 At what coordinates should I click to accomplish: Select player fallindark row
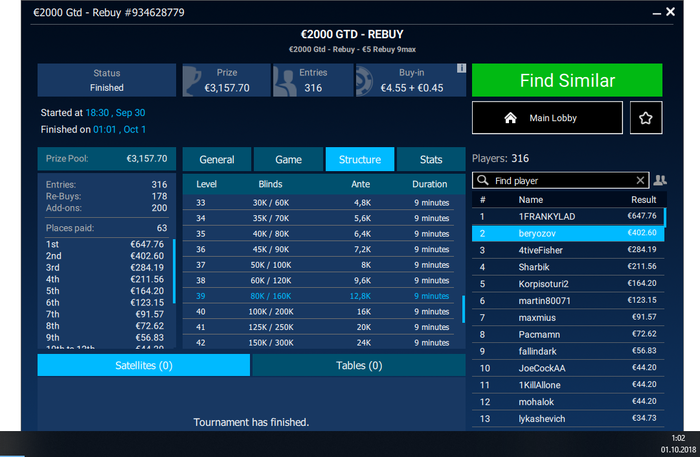pos(568,351)
